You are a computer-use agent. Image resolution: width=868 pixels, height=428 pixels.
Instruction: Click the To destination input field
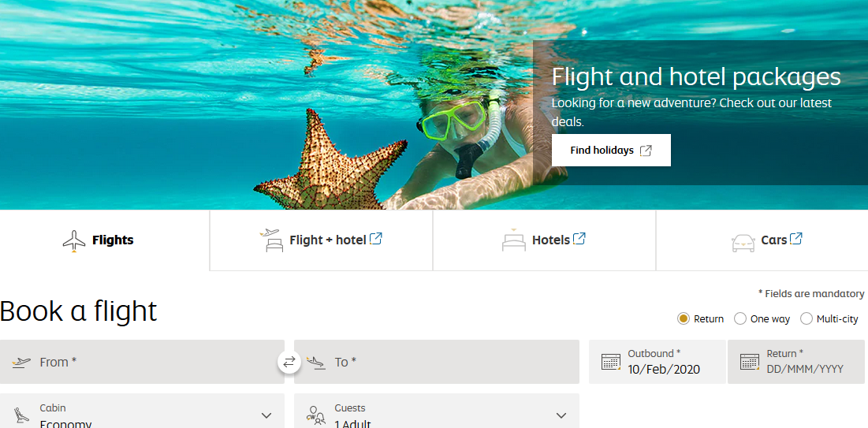point(437,362)
